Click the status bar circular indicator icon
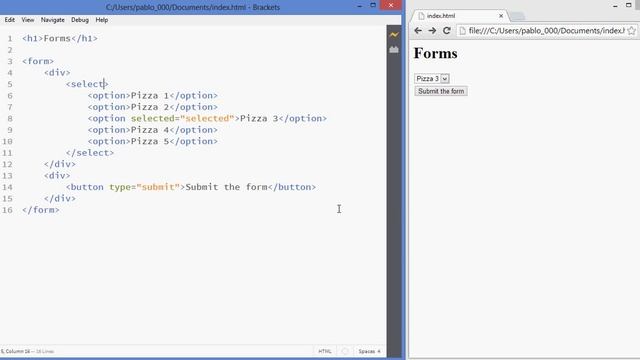Image resolution: width=640 pixels, height=360 pixels. (345, 351)
